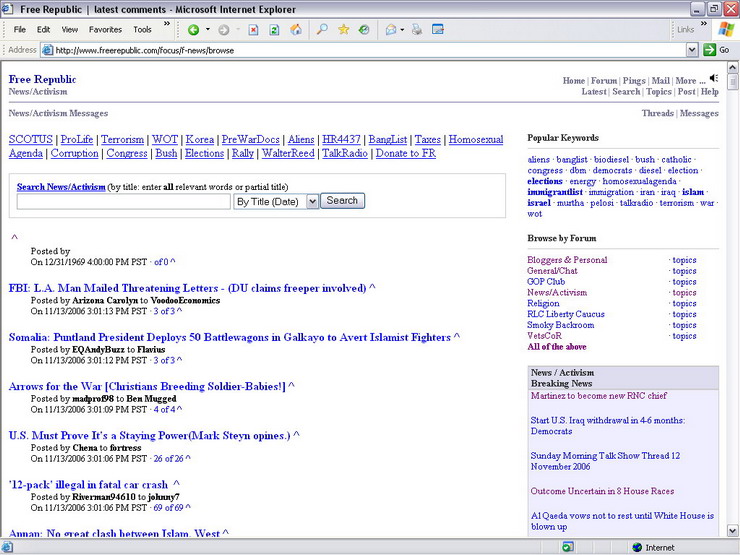This screenshot has width=740, height=555.
Task: Open the Edit menu
Action: point(43,29)
